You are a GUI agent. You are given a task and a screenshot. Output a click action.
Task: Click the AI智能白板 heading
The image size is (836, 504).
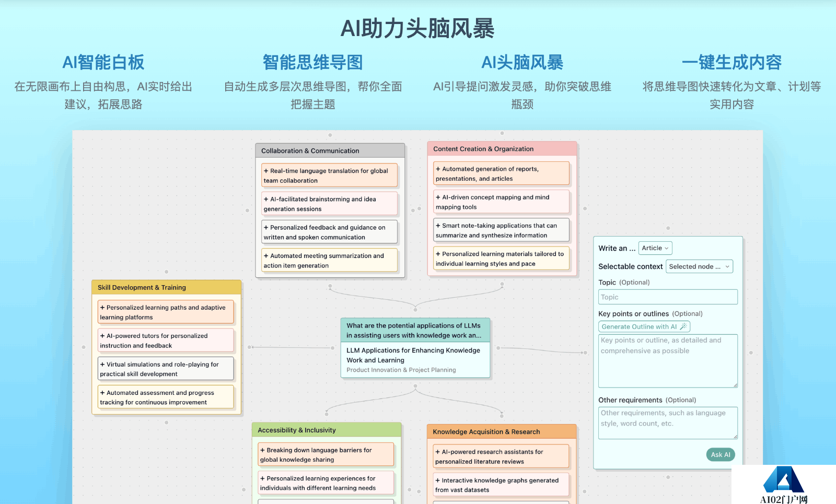[x=103, y=62]
